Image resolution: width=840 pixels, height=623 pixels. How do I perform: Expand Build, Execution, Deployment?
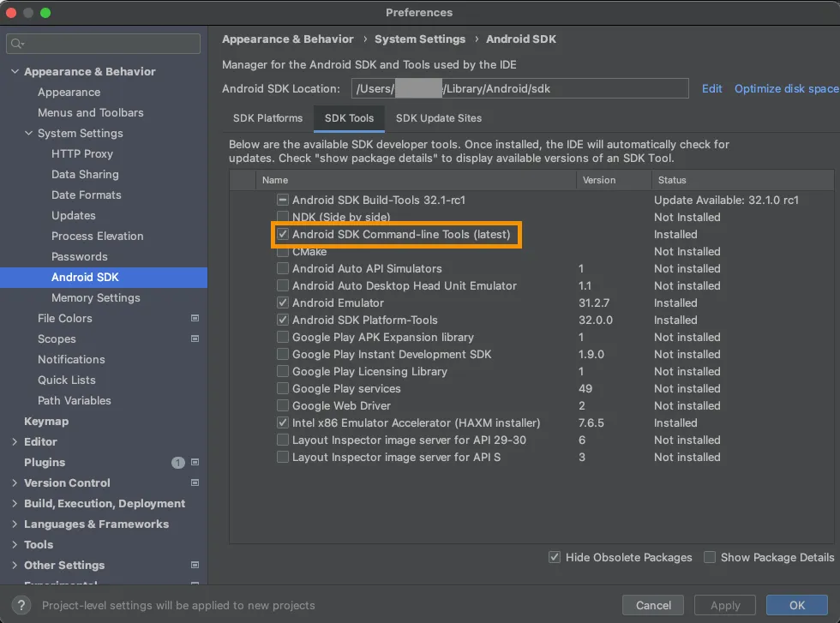coord(15,503)
